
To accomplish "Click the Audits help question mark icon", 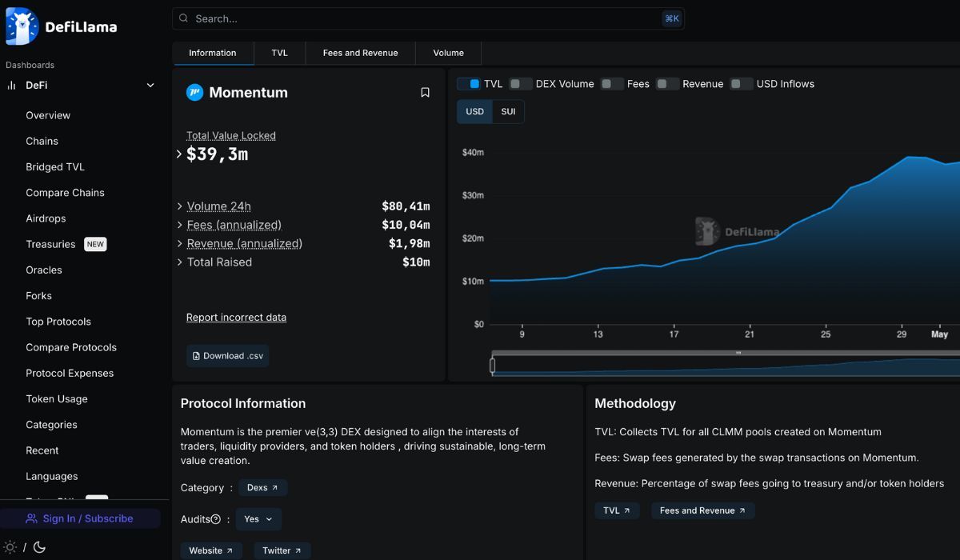I will point(215,519).
